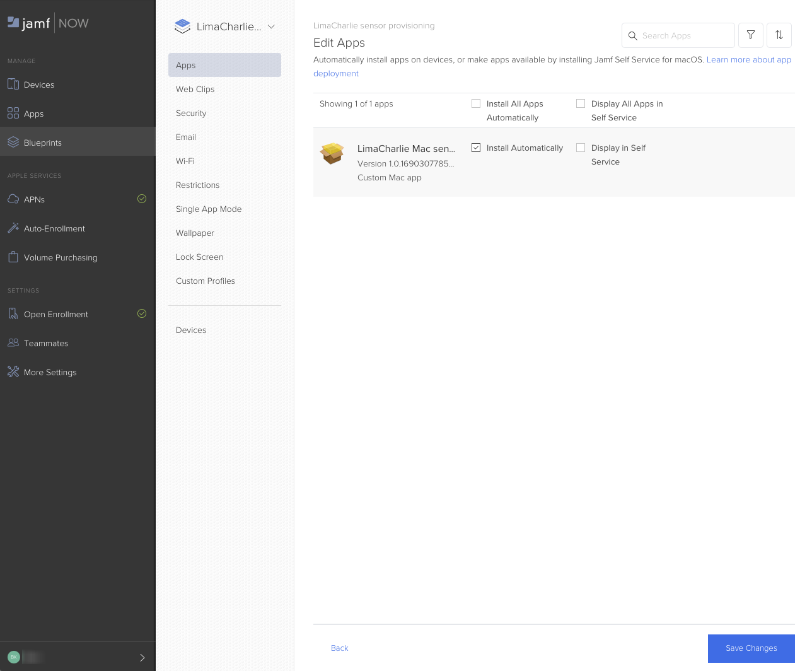
Task: Uncheck Install Automatically for LimaCharlie sensor
Action: 476,148
